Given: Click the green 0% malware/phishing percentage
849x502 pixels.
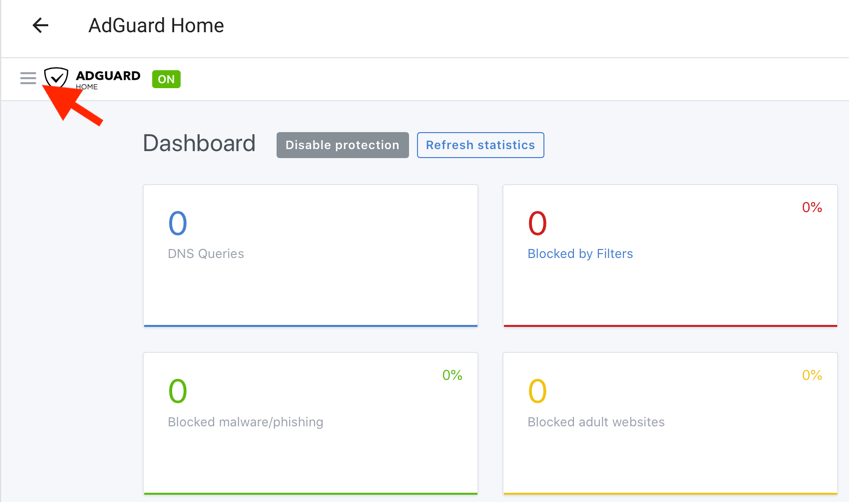Looking at the screenshot, I should click(452, 375).
